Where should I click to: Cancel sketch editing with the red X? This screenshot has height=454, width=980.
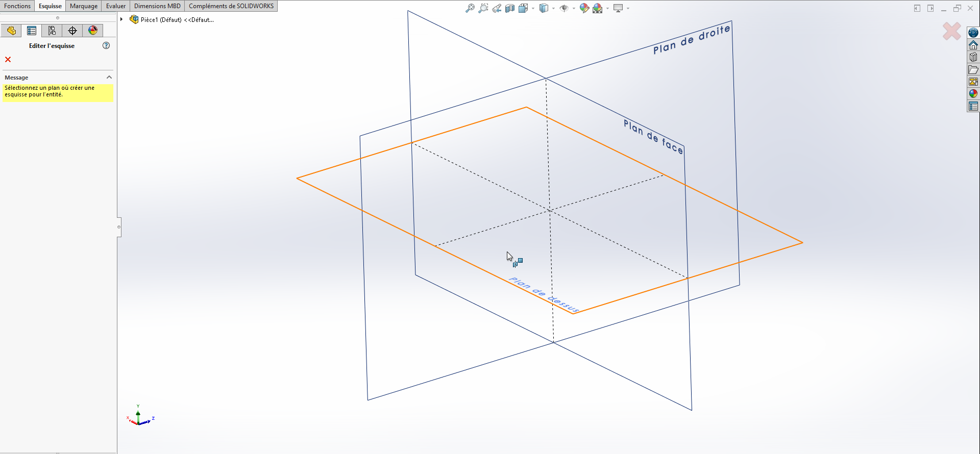(x=8, y=60)
